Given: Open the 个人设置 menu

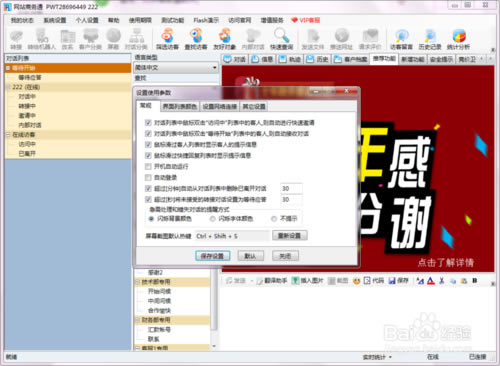Looking at the screenshot, I should 87,20.
